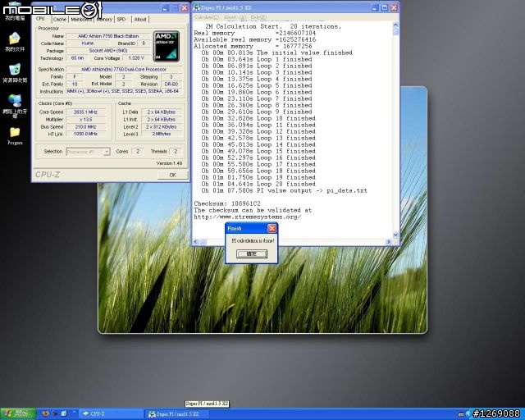This screenshot has width=525, height=420.
Task: Click the Cores value field in CPU-Z
Action: pos(138,152)
